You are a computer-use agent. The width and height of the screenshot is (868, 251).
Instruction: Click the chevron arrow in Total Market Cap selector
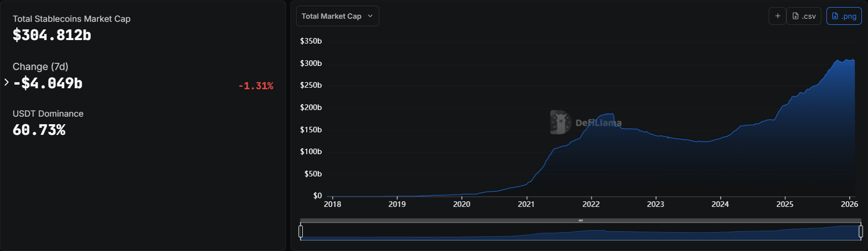[x=370, y=16]
